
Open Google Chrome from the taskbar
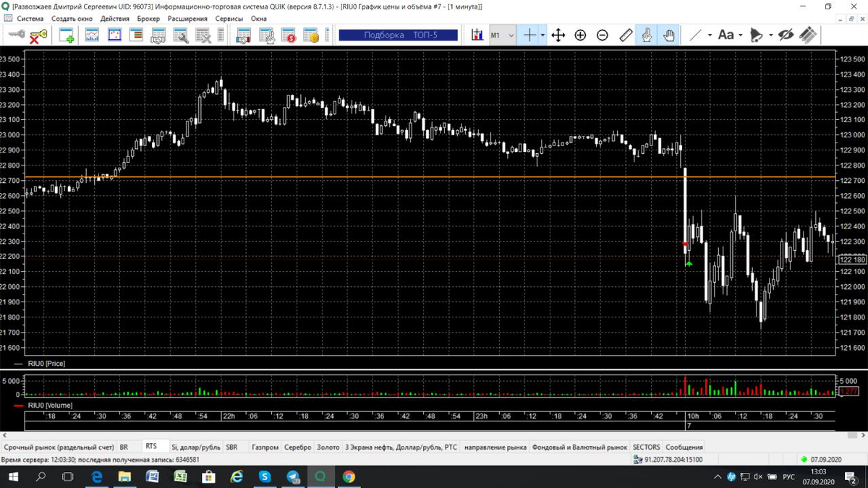(349, 476)
